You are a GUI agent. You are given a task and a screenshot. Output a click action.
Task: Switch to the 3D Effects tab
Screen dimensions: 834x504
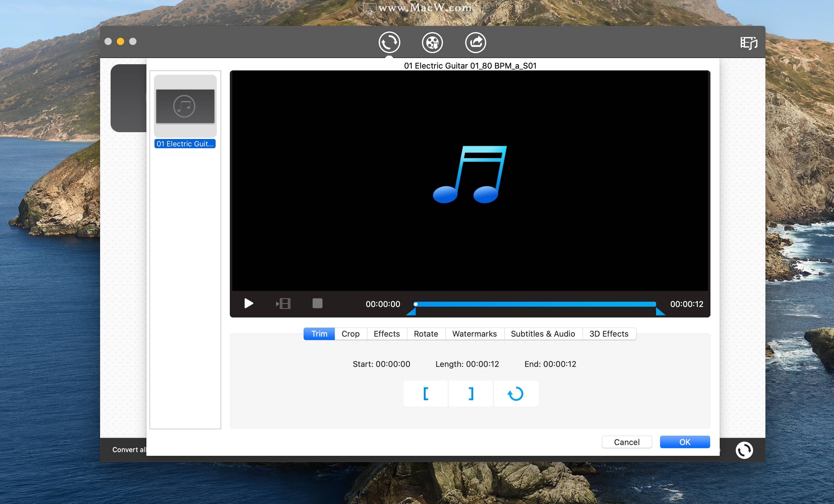click(x=609, y=334)
